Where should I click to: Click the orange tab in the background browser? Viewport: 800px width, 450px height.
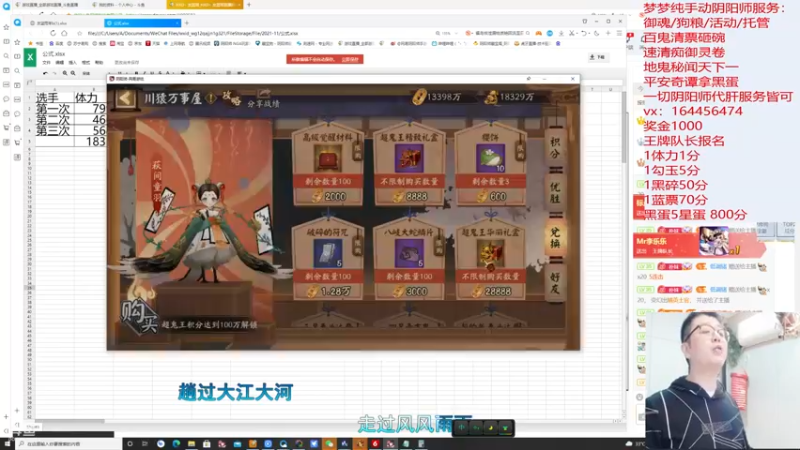(205, 5)
